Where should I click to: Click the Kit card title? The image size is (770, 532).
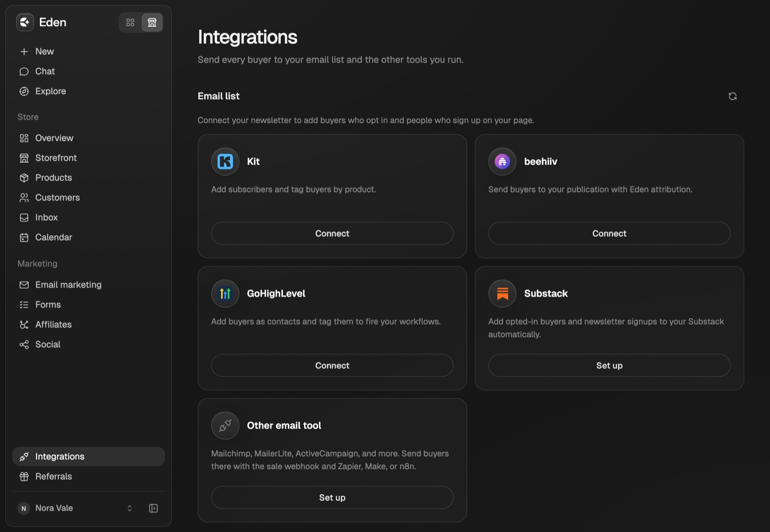click(x=253, y=162)
